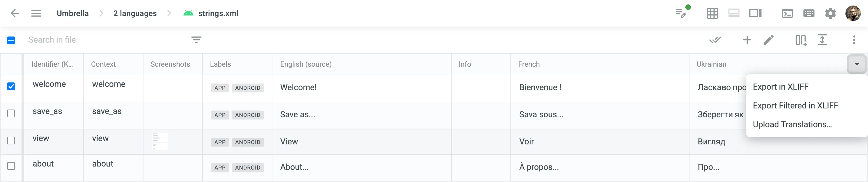Switch to the side-by-side panel view
This screenshot has width=868, height=182.
[755, 13]
